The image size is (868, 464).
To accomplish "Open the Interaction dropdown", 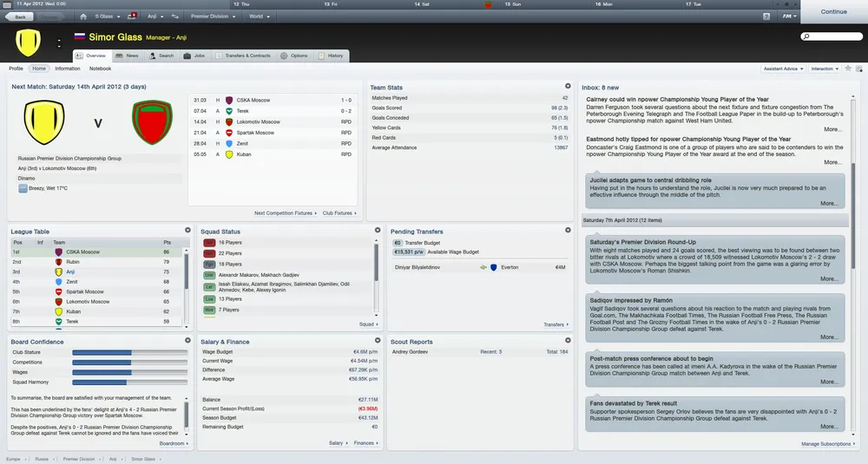I will click(x=825, y=69).
